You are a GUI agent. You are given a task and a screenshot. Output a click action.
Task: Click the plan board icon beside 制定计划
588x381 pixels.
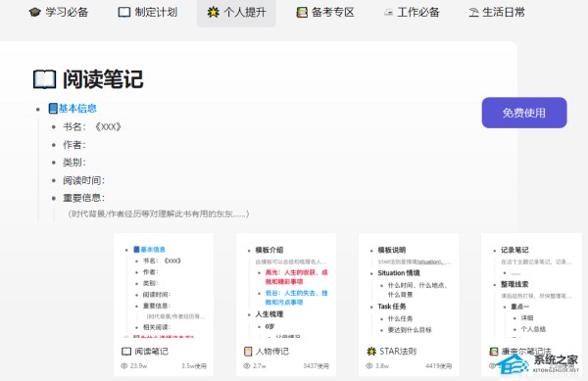[124, 13]
